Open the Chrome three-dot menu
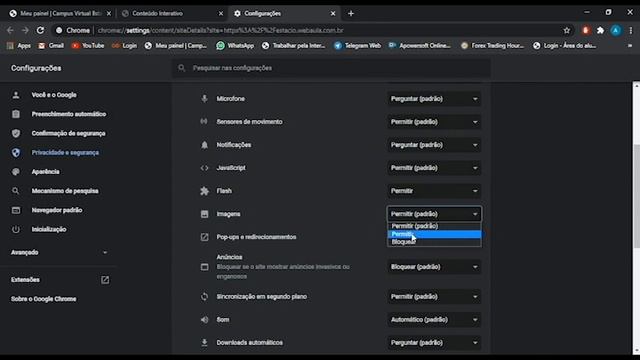 [631, 30]
